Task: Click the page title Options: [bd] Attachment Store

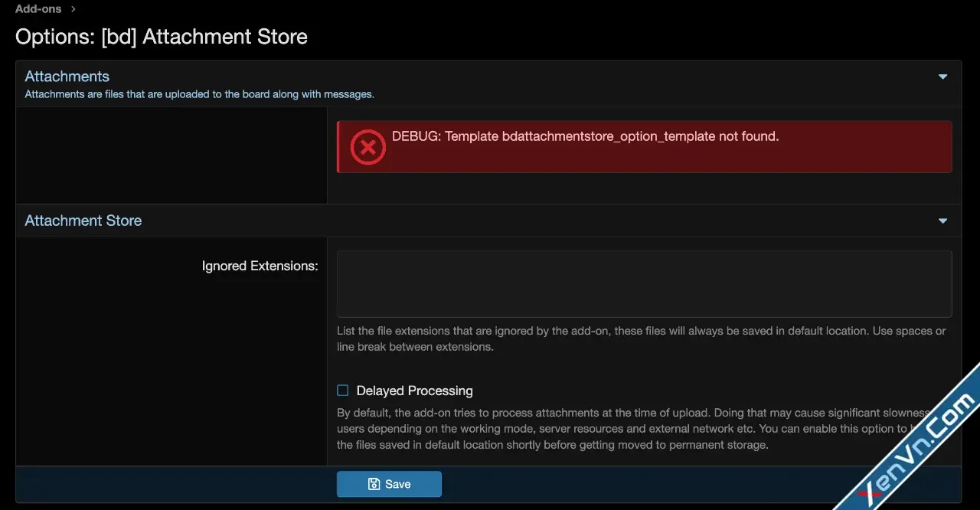Action: click(162, 37)
